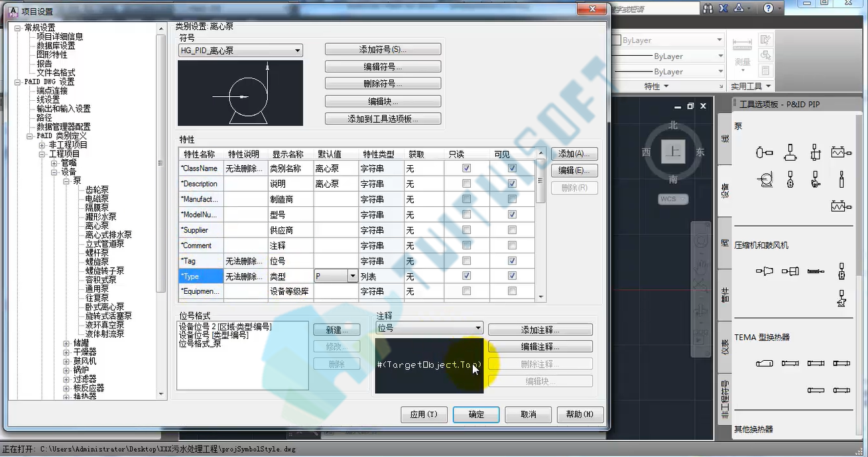Pick the centrifugal pump symbol in tool palette
This screenshot has width=868, height=457.
765,179
